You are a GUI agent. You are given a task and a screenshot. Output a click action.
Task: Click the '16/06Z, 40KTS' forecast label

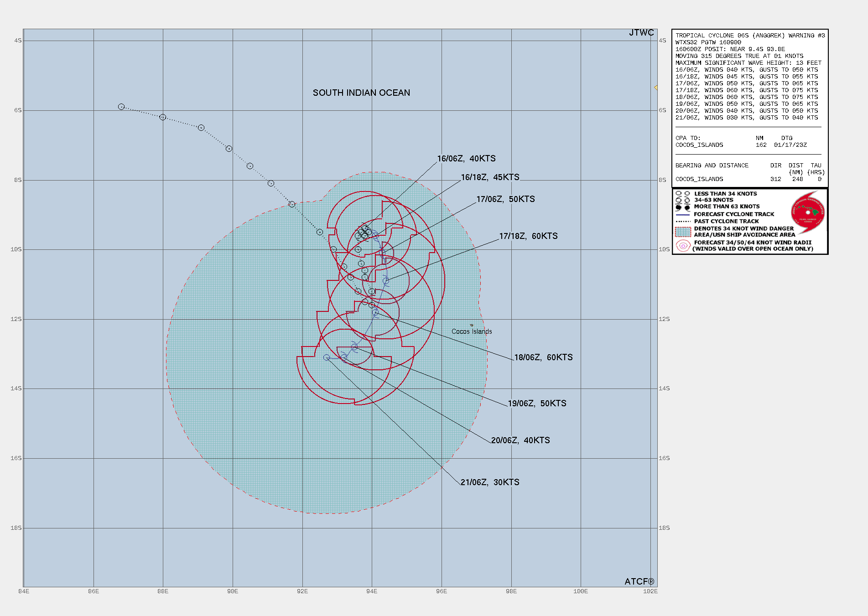[466, 159]
